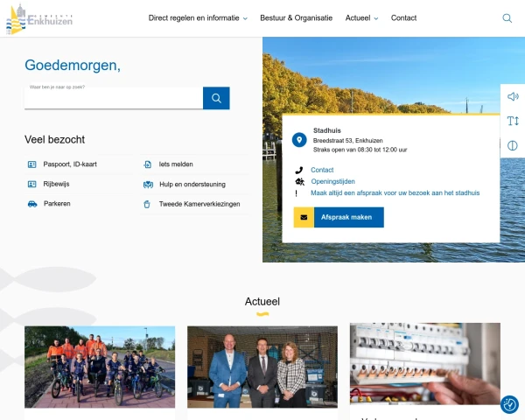
Task: Click the location pin icon for Stadhuis
Action: (x=299, y=140)
